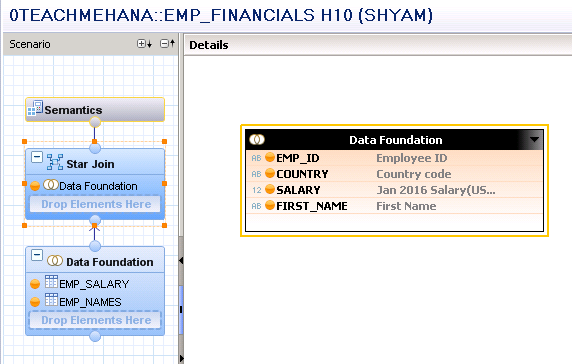Click Drop Elements Here in Star Join node
The image size is (572, 364).
point(96,204)
